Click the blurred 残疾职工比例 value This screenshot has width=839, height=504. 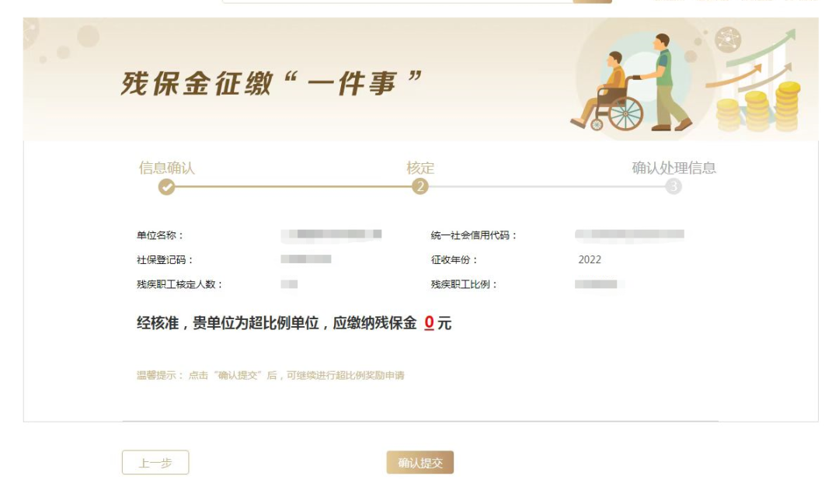[596, 284]
